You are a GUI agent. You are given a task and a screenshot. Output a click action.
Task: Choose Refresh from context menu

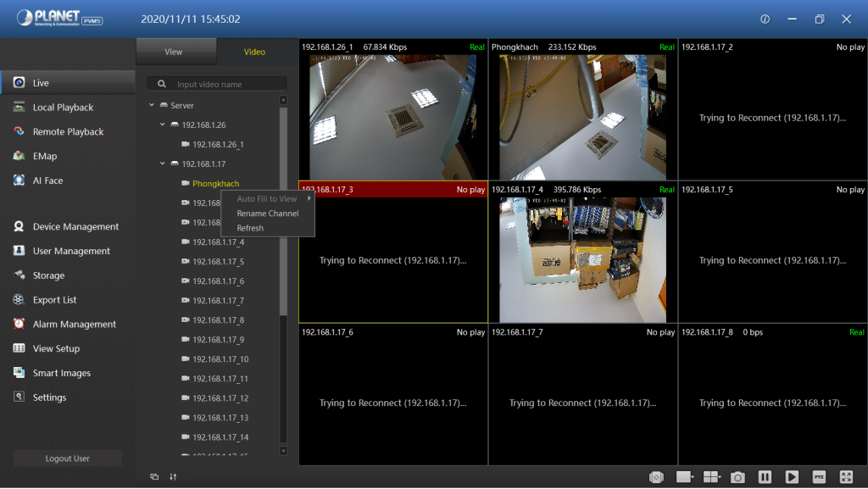(268, 228)
